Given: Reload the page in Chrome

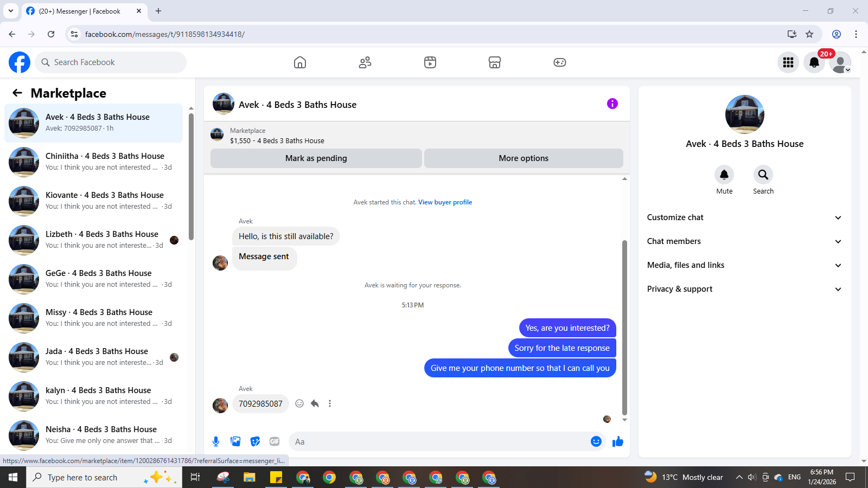Looking at the screenshot, I should pyautogui.click(x=51, y=34).
